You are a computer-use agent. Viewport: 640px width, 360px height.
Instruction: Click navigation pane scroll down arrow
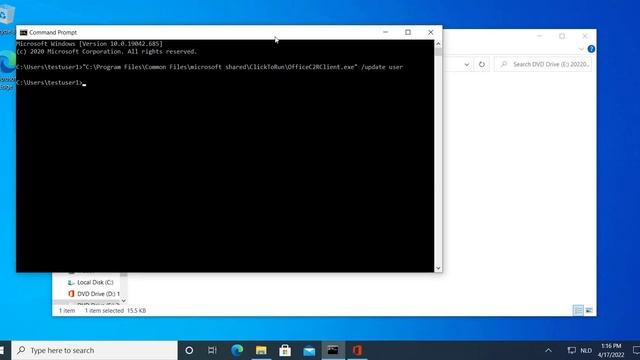(124, 301)
